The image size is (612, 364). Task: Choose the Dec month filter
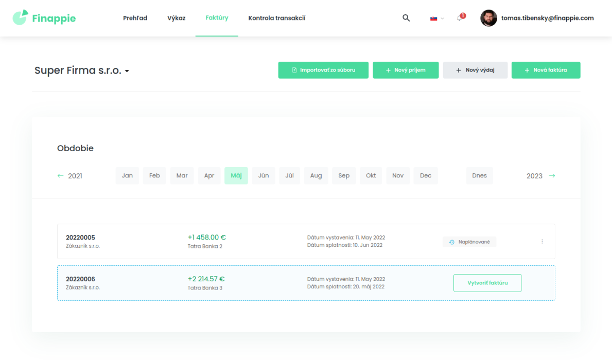(x=426, y=176)
